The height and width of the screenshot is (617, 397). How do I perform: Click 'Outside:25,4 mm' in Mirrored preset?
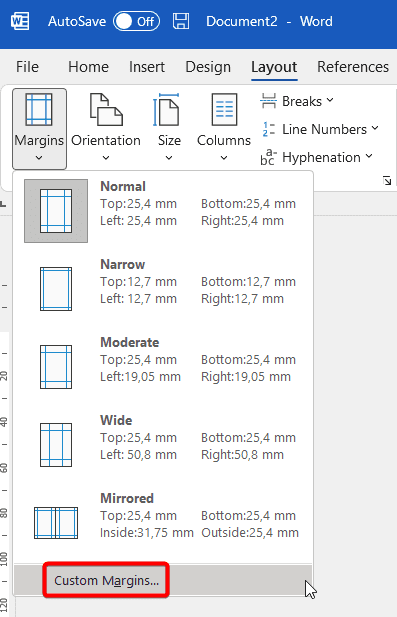click(250, 532)
